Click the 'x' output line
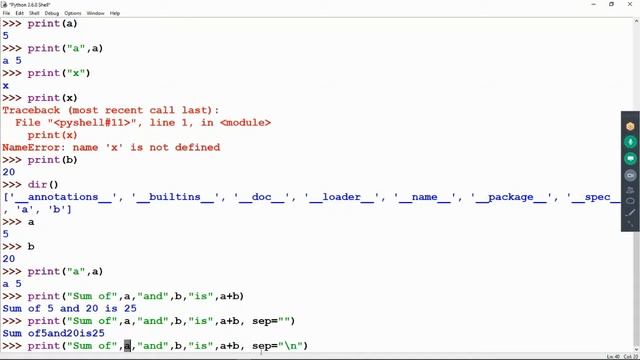The width and height of the screenshot is (640, 360). (x=5, y=86)
